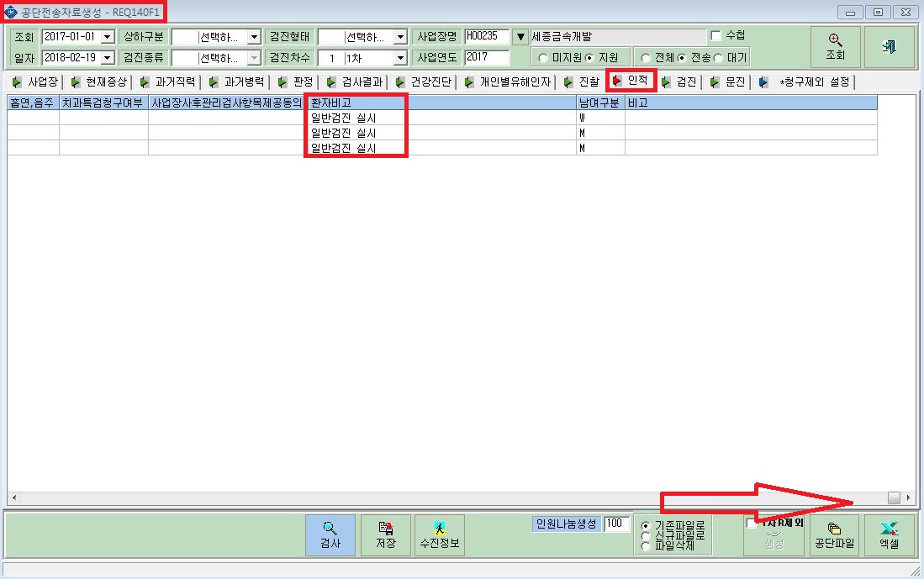
Task: Select the 대기 radio button
Action: 718,58
